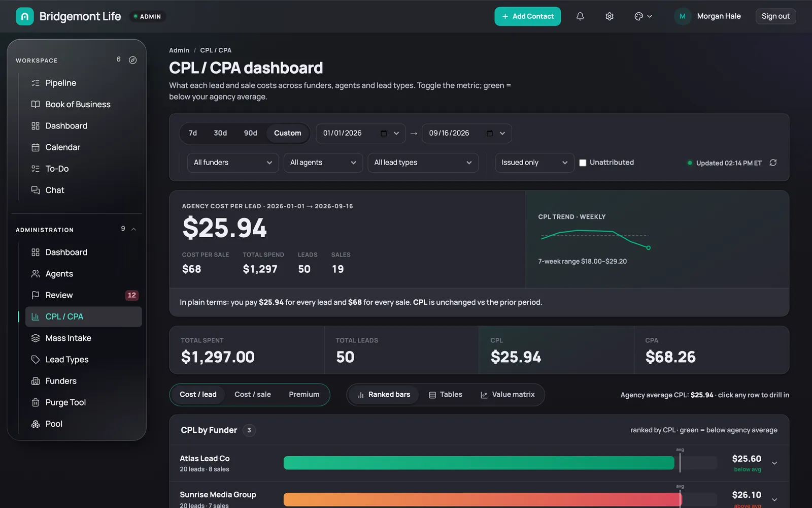The width and height of the screenshot is (812, 508).
Task: Open the Pool page
Action: [84, 424]
